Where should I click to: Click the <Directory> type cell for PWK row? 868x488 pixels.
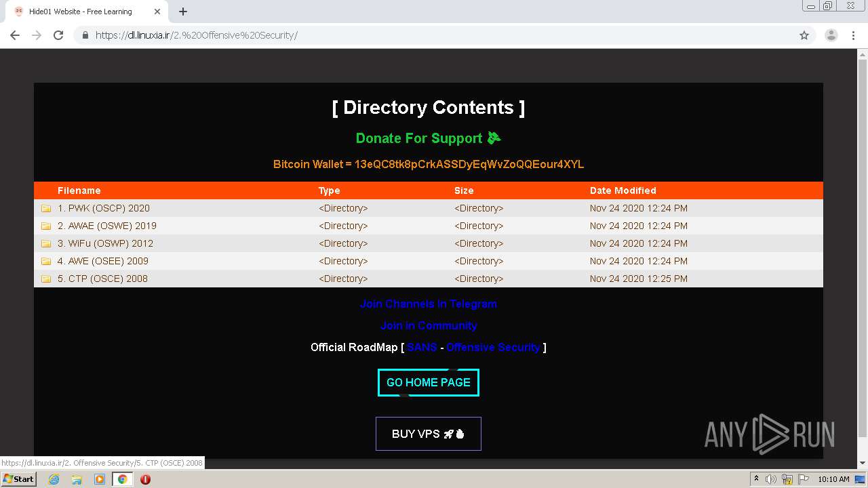(343, 208)
